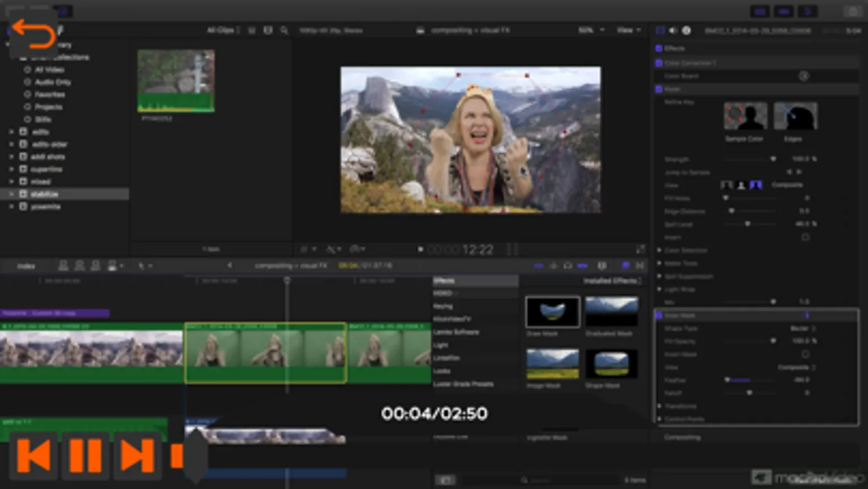The image size is (868, 489).
Task: Expand the Control Points section
Action: click(x=660, y=419)
